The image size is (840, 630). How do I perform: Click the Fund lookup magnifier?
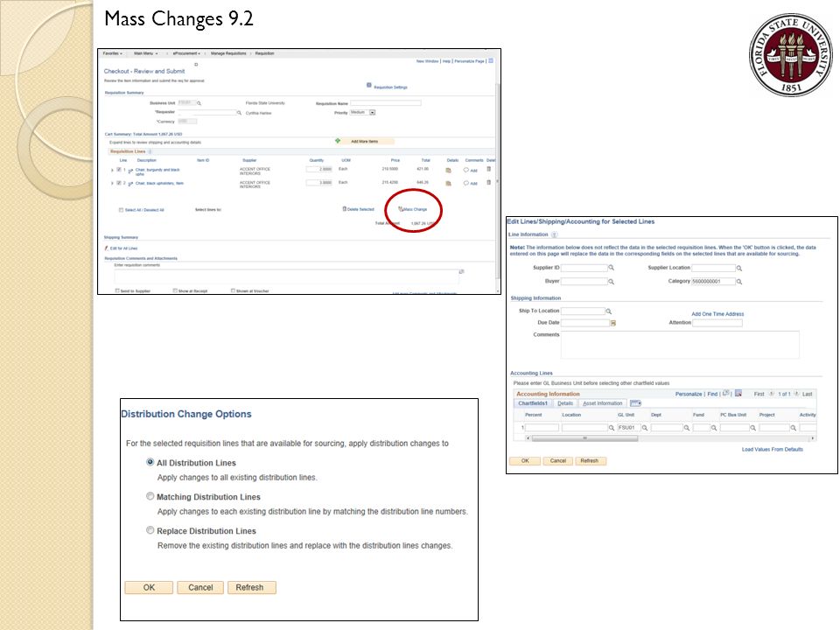pyautogui.click(x=714, y=428)
